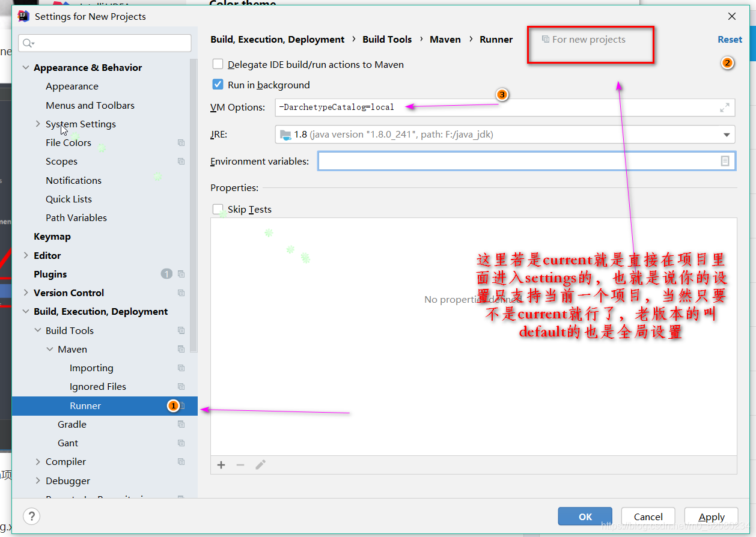Open the JRE dropdown list
Viewport: 756px width, 537px height.
point(727,135)
